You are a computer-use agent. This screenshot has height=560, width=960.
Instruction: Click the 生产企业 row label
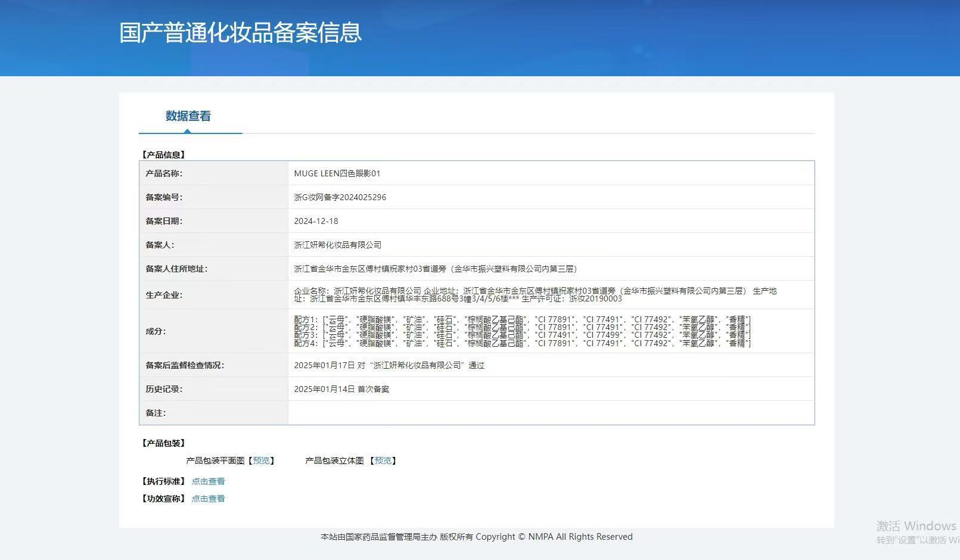point(164,295)
